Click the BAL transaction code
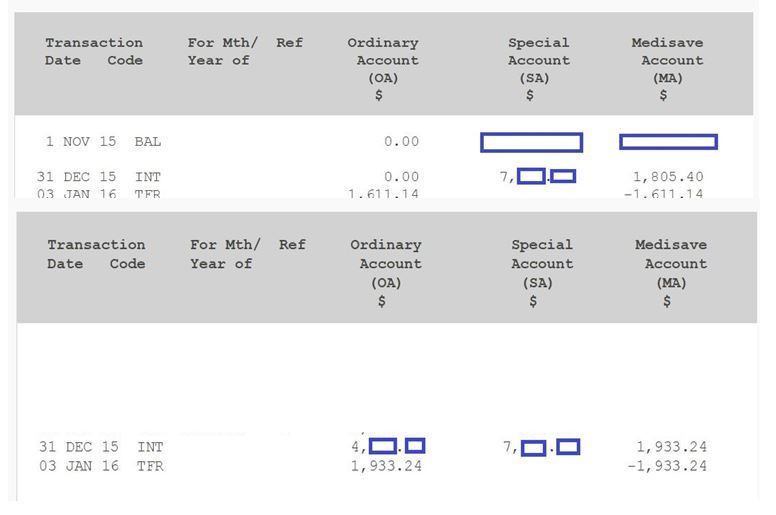Viewport: 776px width, 515px height. point(148,142)
